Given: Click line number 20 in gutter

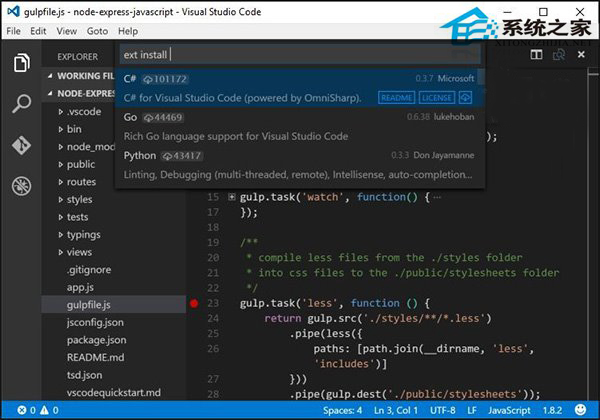Looking at the screenshot, I should pyautogui.click(x=213, y=258).
